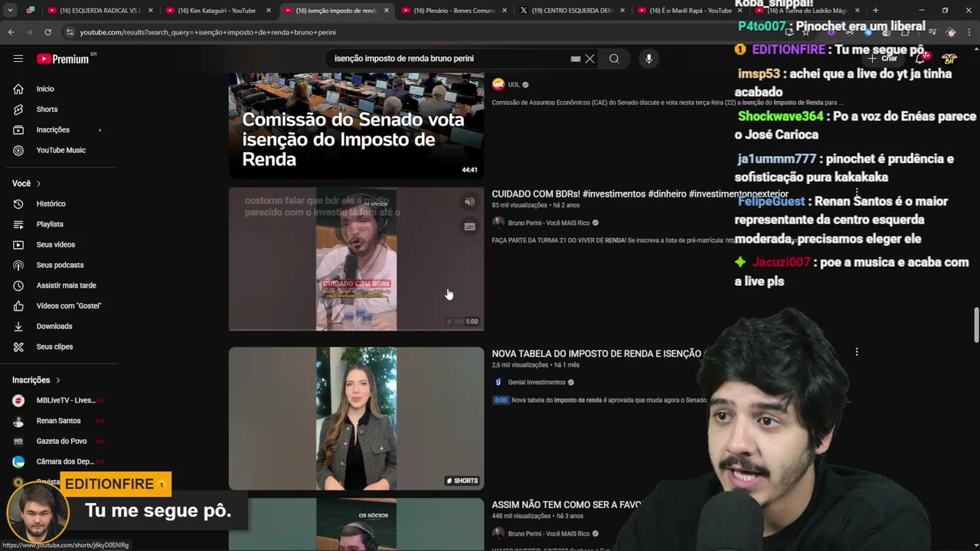Toggle captions on the BDRs video preview
The width and height of the screenshot is (980, 551).
[x=469, y=227]
